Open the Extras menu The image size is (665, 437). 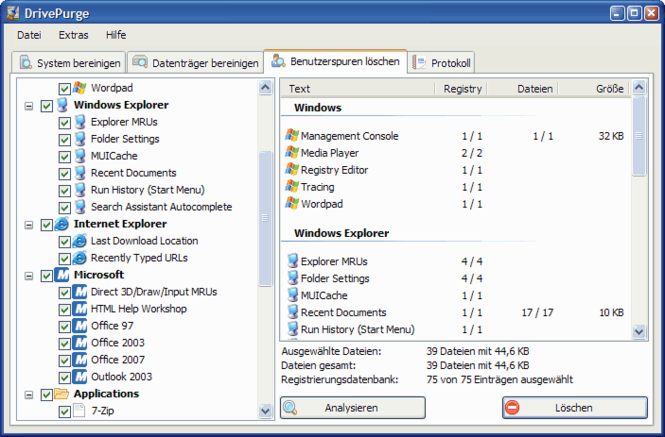pos(73,34)
